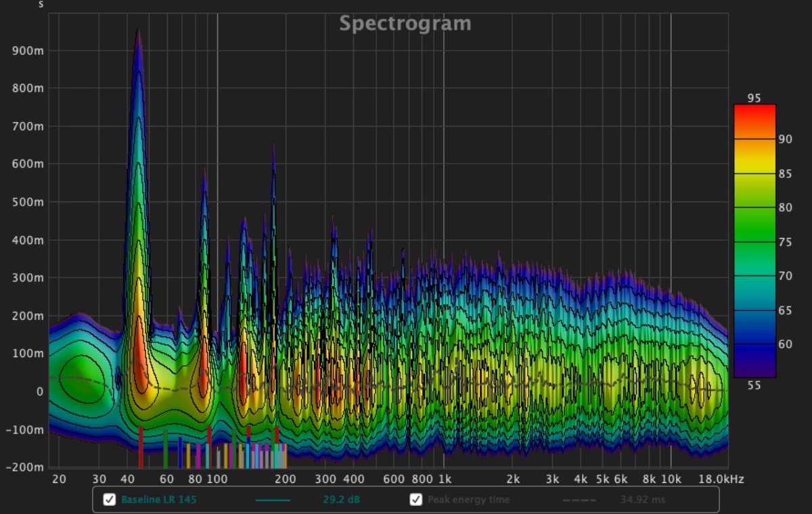Click the 1k label on frequency axis
Viewport: 812px width, 514px height.
point(443,480)
